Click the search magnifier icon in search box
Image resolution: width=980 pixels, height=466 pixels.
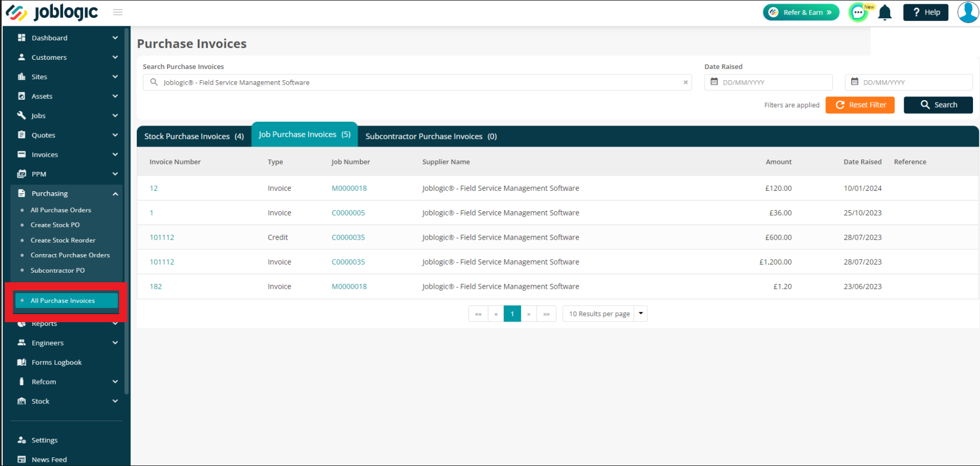coord(154,82)
